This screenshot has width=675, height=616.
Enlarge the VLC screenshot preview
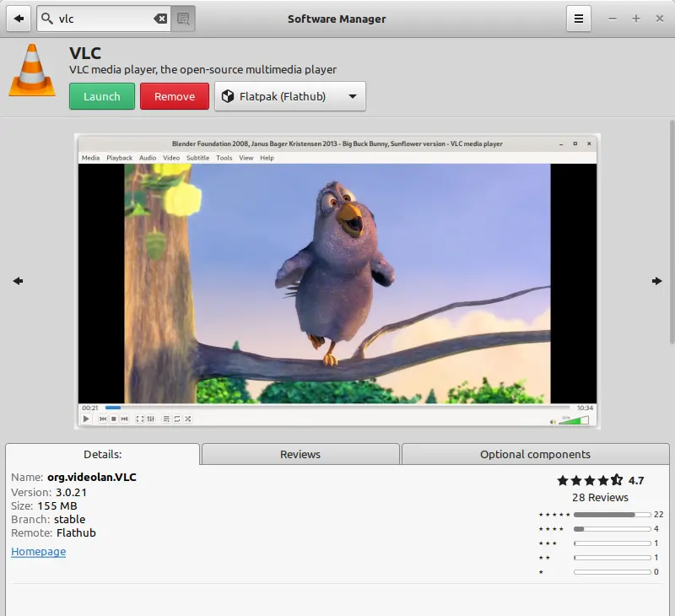(x=337, y=281)
